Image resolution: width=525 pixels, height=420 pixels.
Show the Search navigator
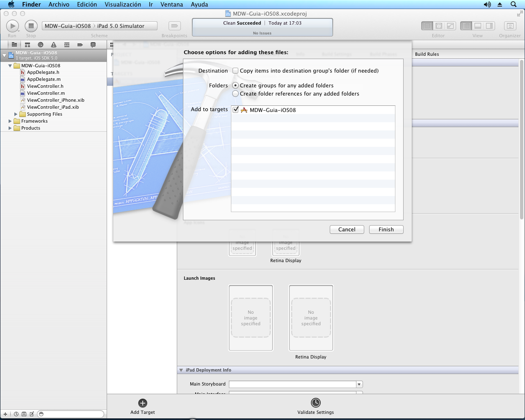(41, 45)
